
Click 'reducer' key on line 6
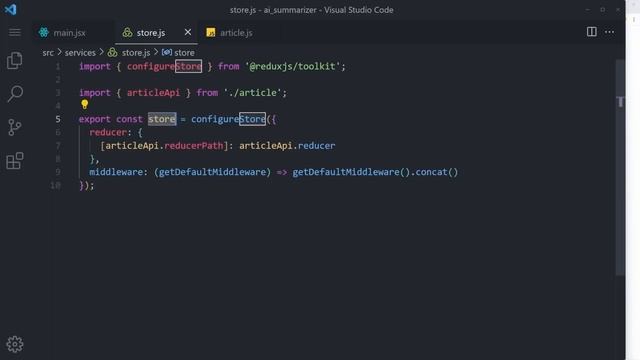(108, 133)
